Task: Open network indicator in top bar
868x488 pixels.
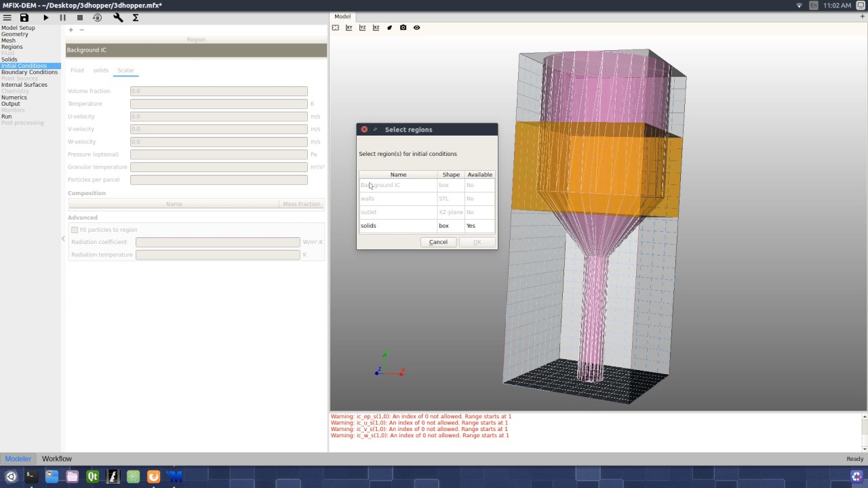Action: (x=799, y=5)
